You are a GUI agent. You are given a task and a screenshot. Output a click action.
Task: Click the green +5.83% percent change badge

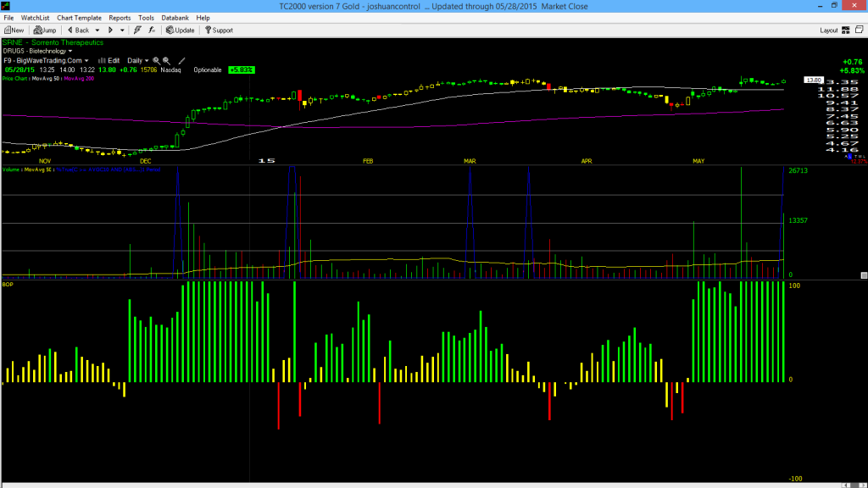pos(242,69)
